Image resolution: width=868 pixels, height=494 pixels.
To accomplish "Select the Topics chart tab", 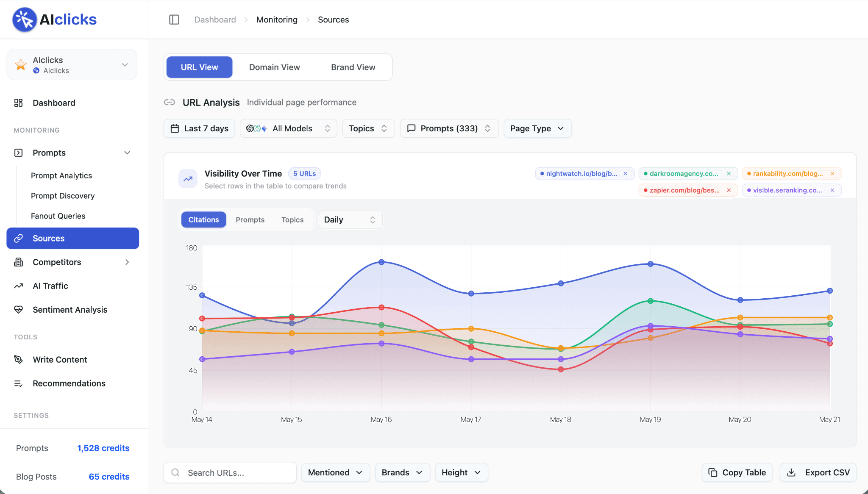I will point(292,220).
